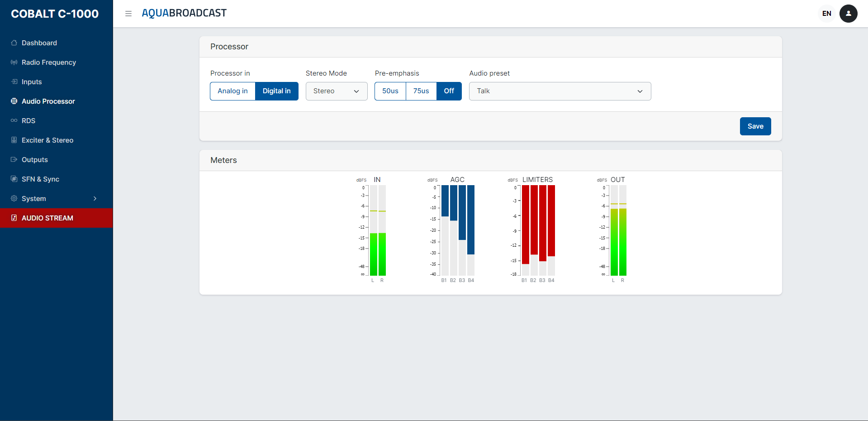Screen dimensions: 868x421
Task: Set pre-emphasis to 75us
Action: (x=421, y=91)
